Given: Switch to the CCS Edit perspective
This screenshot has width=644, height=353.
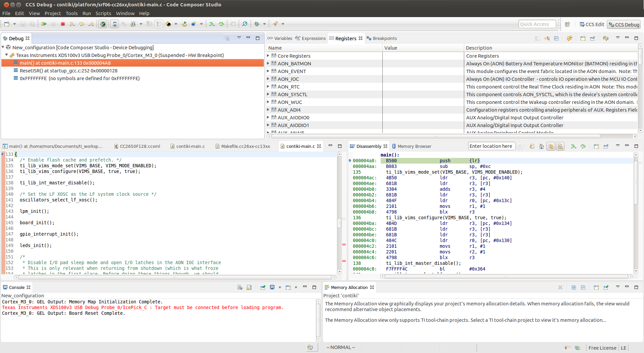Looking at the screenshot, I should (x=592, y=24).
